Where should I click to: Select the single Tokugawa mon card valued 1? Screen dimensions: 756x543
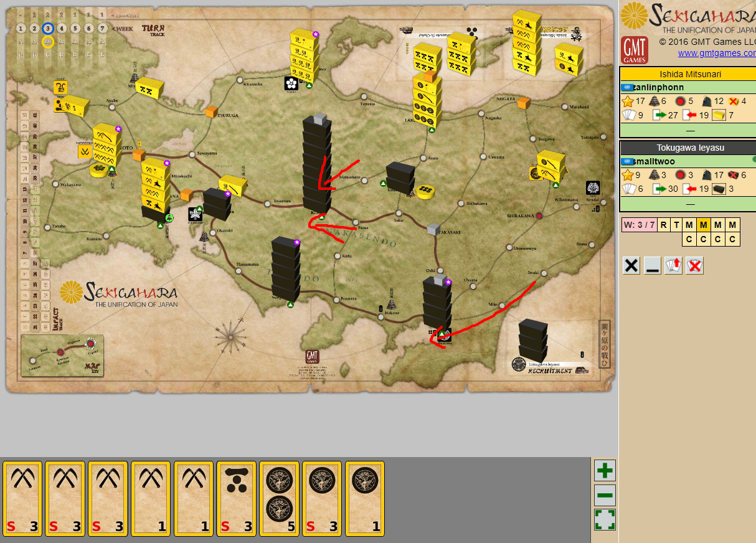(364, 499)
